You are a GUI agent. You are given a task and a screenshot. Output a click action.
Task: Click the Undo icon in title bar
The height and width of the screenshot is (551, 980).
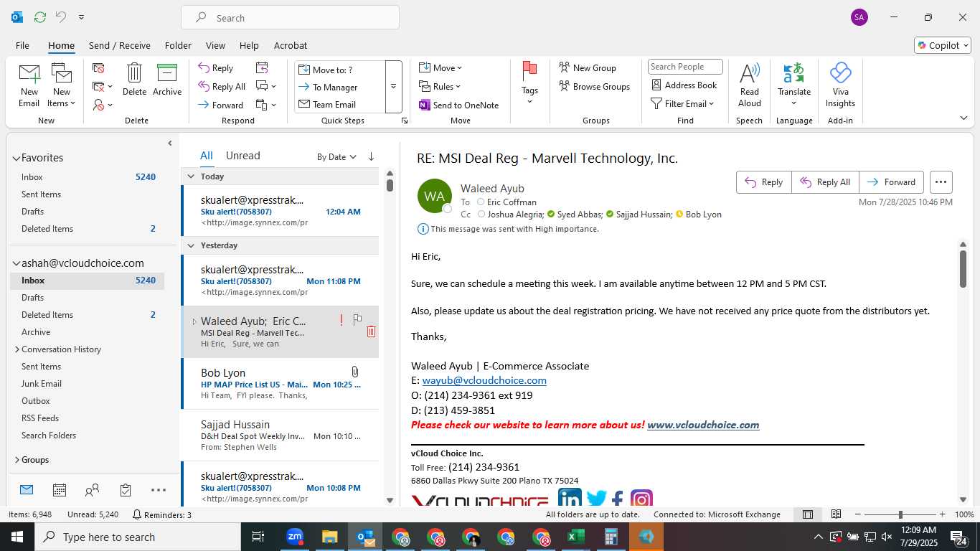pos(61,17)
